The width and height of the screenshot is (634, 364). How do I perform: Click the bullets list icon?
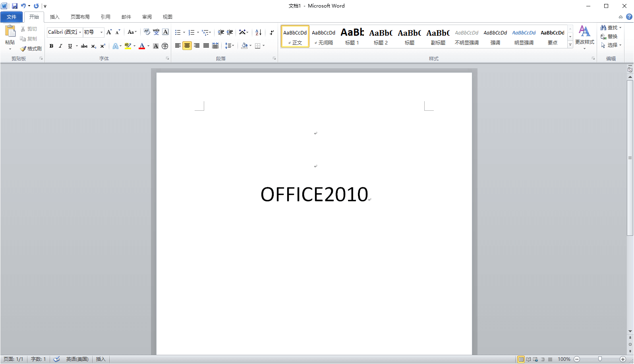coord(178,33)
